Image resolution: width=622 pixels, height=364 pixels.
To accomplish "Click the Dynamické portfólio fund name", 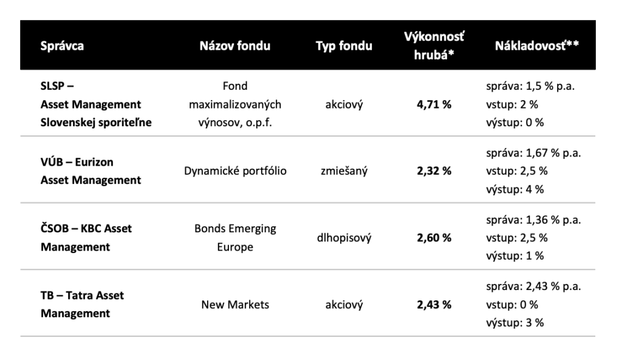I will 235,171.
